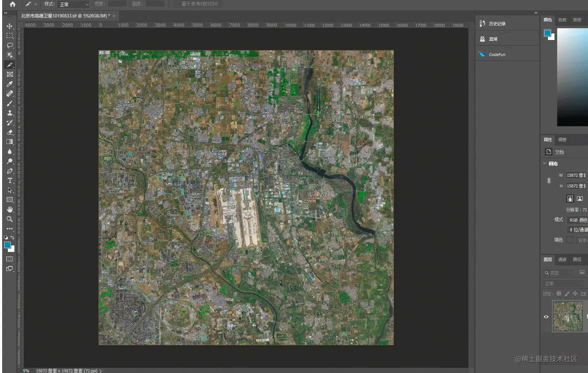
Task: Toggle the width-height link icon
Action: 549,181
